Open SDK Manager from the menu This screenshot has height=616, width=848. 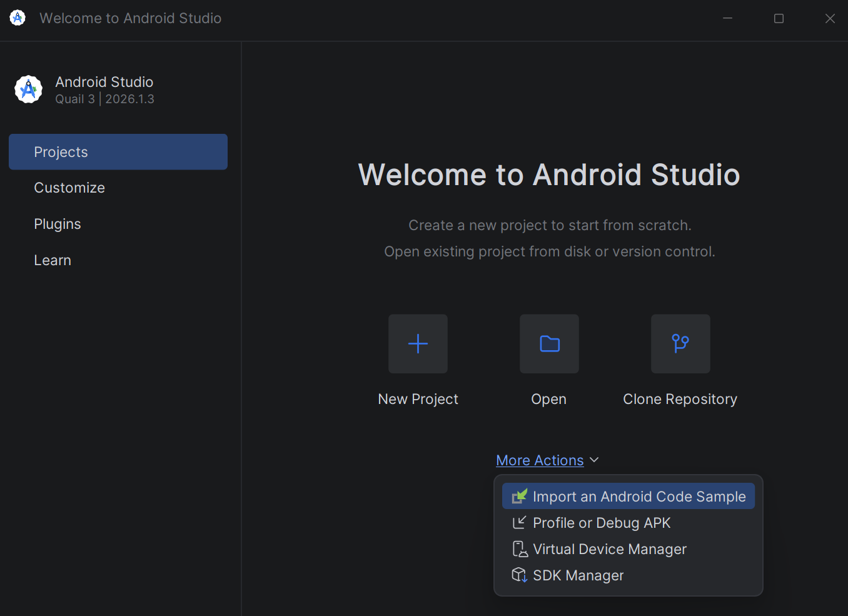(x=628, y=575)
